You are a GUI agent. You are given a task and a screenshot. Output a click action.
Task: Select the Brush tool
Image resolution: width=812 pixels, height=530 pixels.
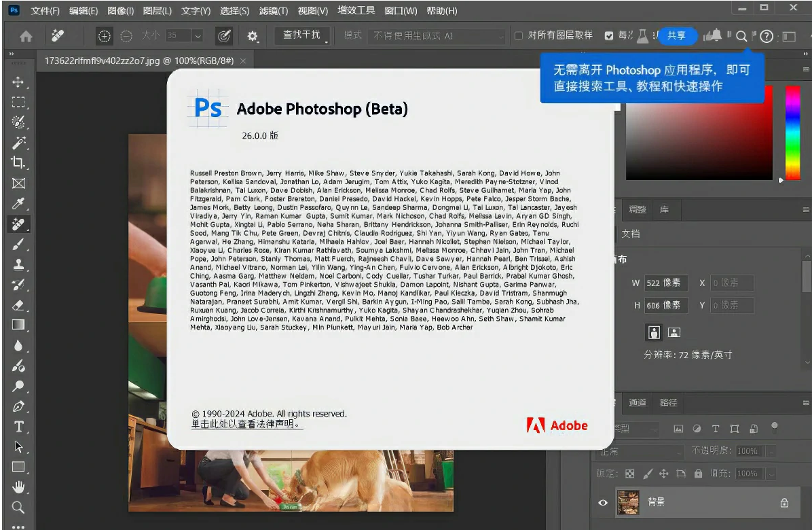tap(18, 244)
